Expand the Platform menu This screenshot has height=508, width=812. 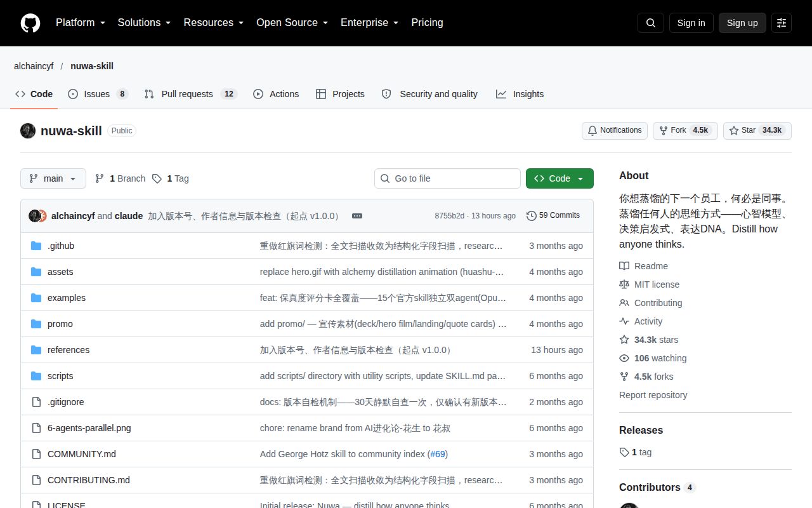[x=80, y=23]
